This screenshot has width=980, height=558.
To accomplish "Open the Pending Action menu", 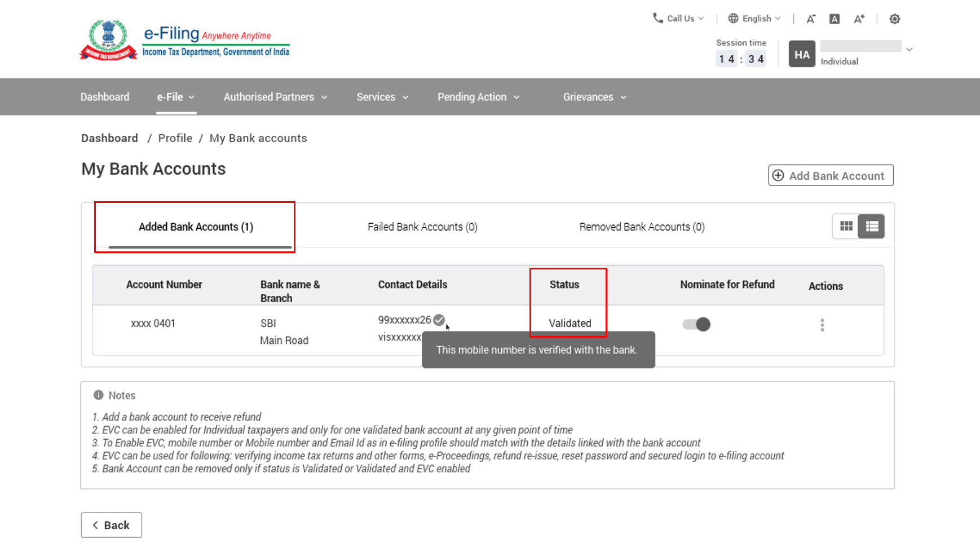I will [478, 97].
